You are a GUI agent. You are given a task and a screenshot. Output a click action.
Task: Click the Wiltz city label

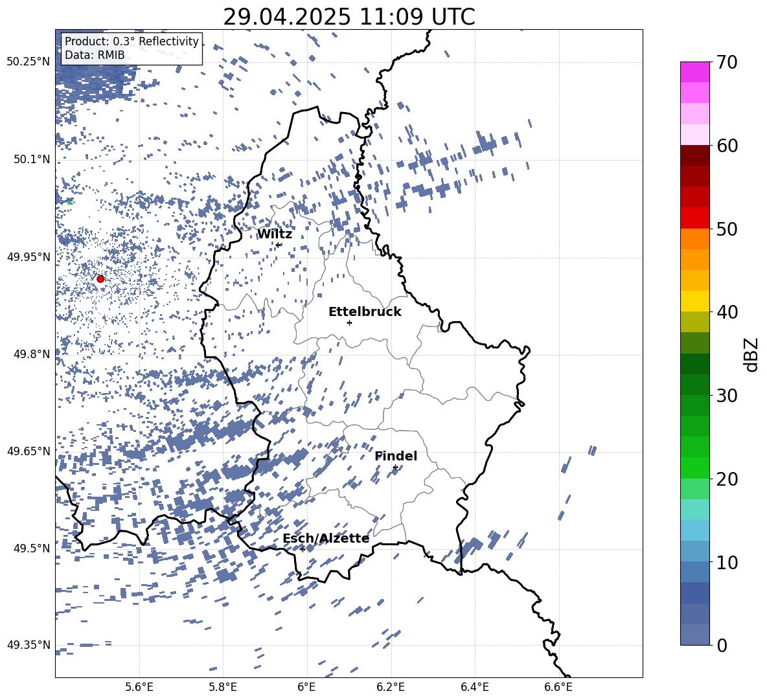[275, 234]
